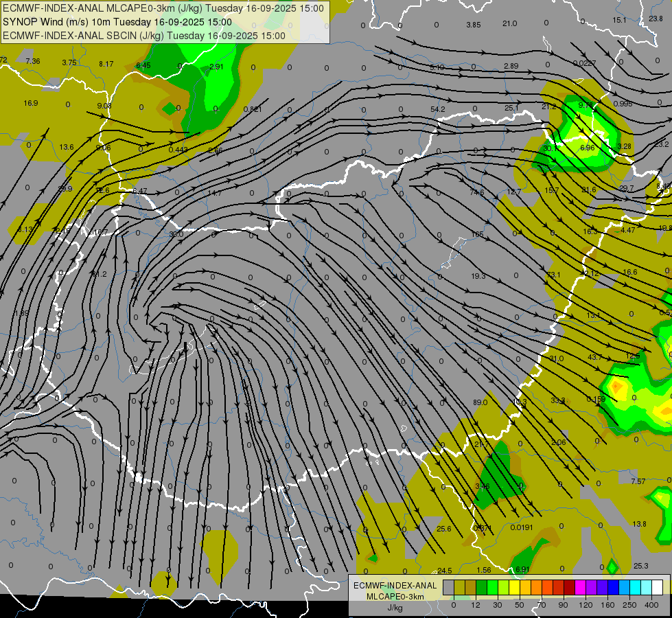Click the map value '73.1'

(553, 275)
